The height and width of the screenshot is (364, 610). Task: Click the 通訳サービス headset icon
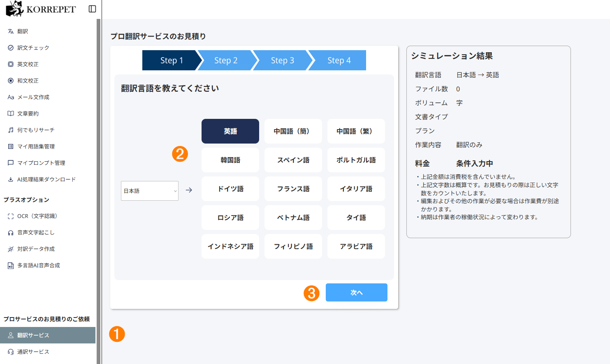tap(11, 352)
